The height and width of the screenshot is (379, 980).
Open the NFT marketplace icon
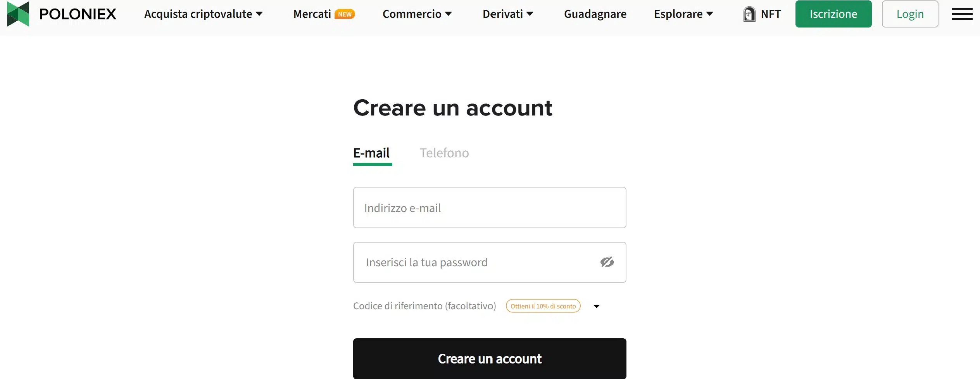[750, 14]
